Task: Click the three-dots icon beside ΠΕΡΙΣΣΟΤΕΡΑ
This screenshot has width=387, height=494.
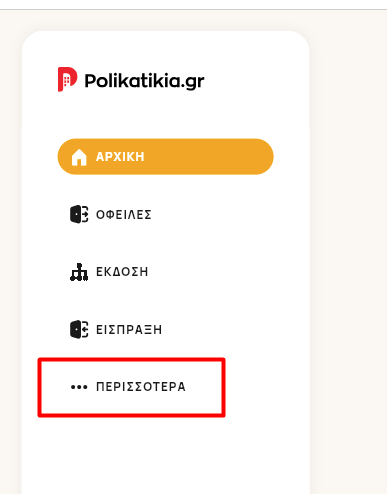Action: 79,387
